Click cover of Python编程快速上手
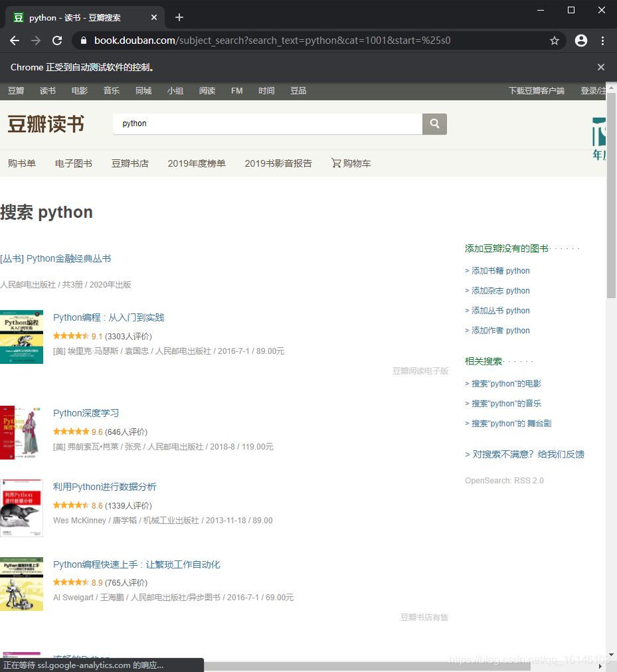Viewport: 617px width, 672px height. coord(21,584)
